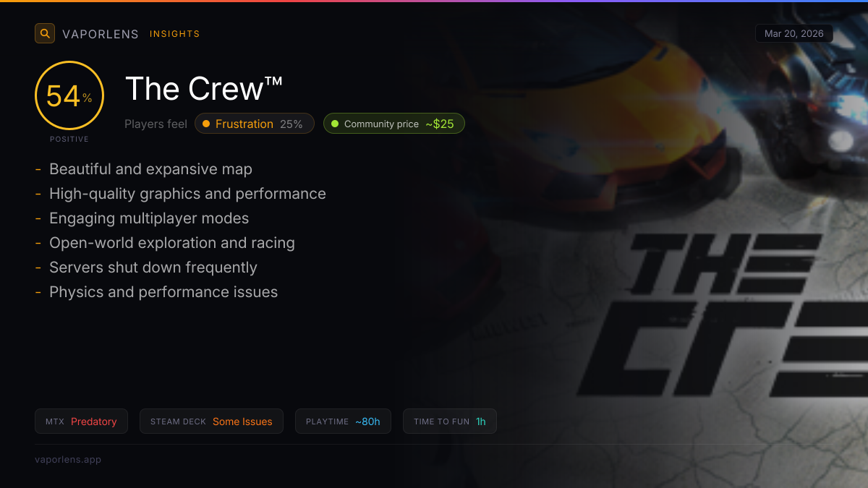Select the Frustration 25% sentiment pill
The height and width of the screenshot is (488, 868).
[255, 124]
